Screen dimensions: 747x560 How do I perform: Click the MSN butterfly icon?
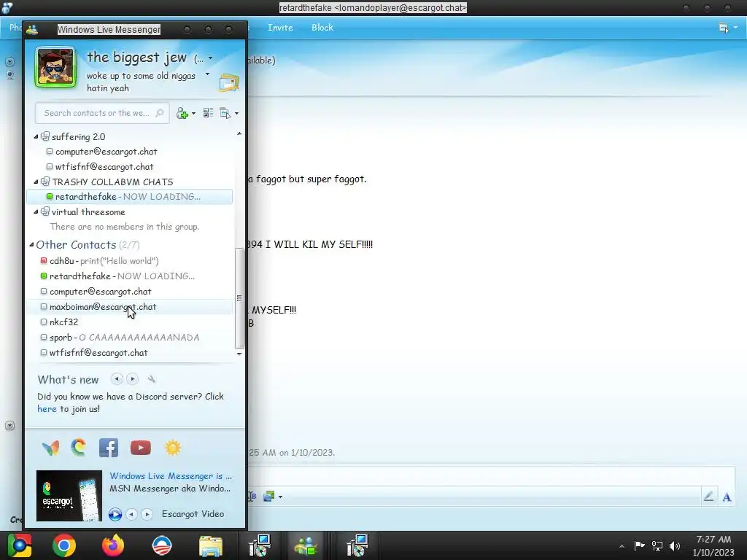[50, 448]
